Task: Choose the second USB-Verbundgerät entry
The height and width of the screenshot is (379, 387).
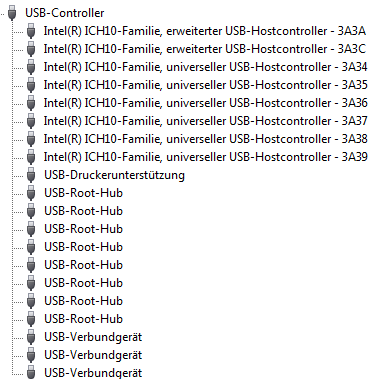Action: [93, 355]
